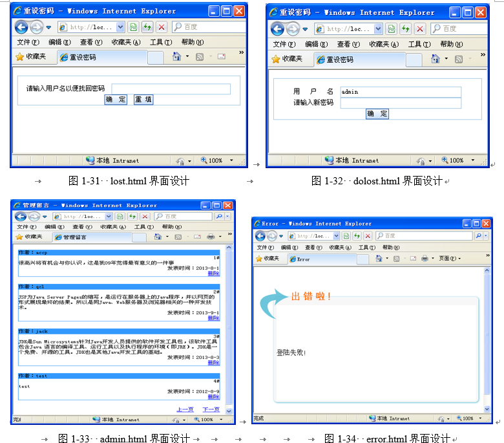The width and height of the screenshot is (504, 443).
Task: Click search magnifier button in Error window
Action: click(x=479, y=236)
